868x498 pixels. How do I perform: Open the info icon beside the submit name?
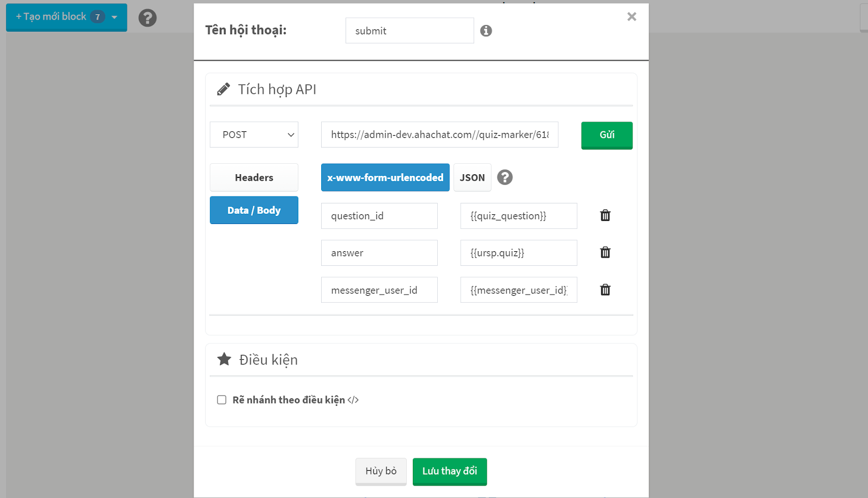pyautogui.click(x=486, y=31)
